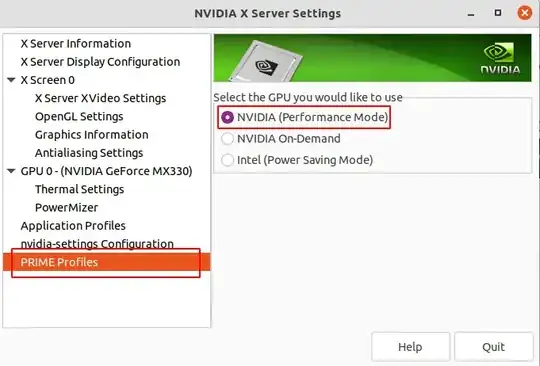Select Application Profiles in sidebar
The height and width of the screenshot is (366, 540).
click(x=73, y=226)
